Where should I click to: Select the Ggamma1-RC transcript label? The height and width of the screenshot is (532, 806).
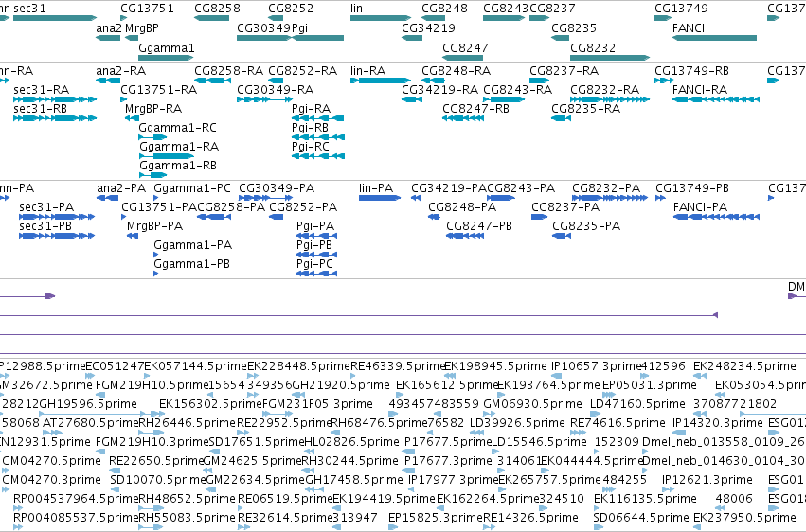pos(178,128)
